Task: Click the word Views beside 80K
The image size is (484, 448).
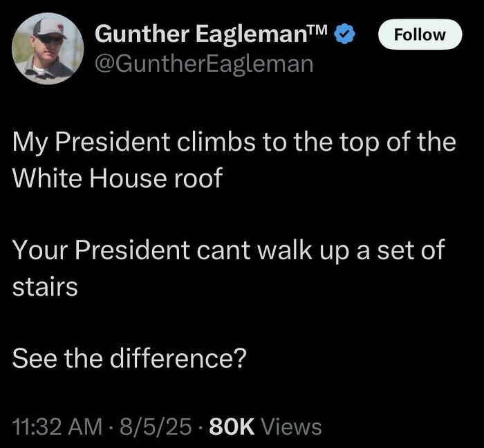Action: click(291, 426)
